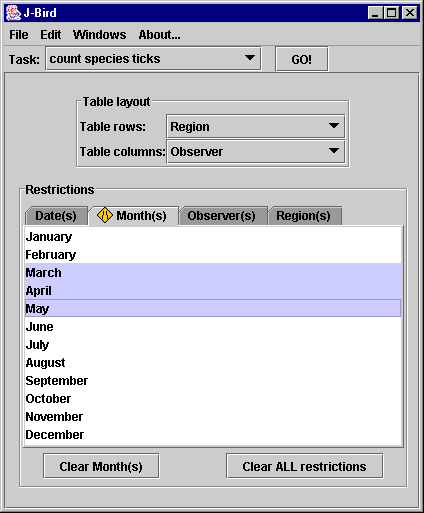The image size is (424, 513).
Task: Select the highlighted March list item
Action: click(x=213, y=273)
